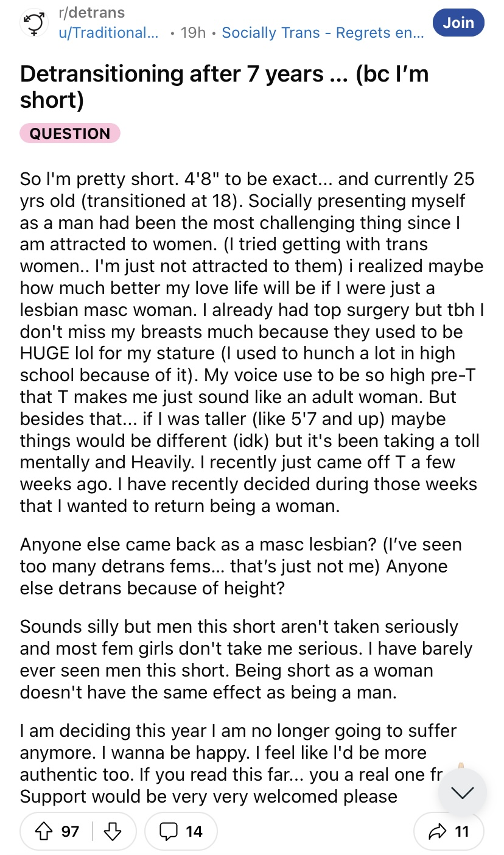
Task: Tap the floating down-chevron jump button
Action: coord(463,793)
